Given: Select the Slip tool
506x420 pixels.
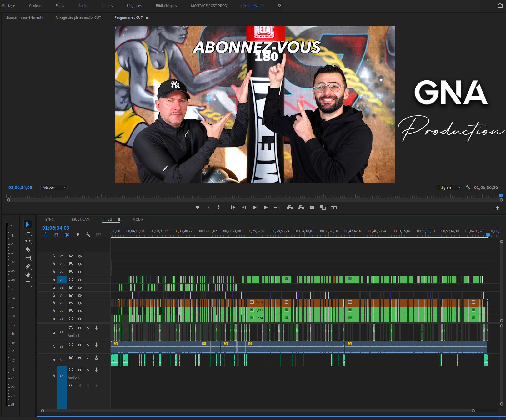Looking at the screenshot, I should [x=28, y=258].
